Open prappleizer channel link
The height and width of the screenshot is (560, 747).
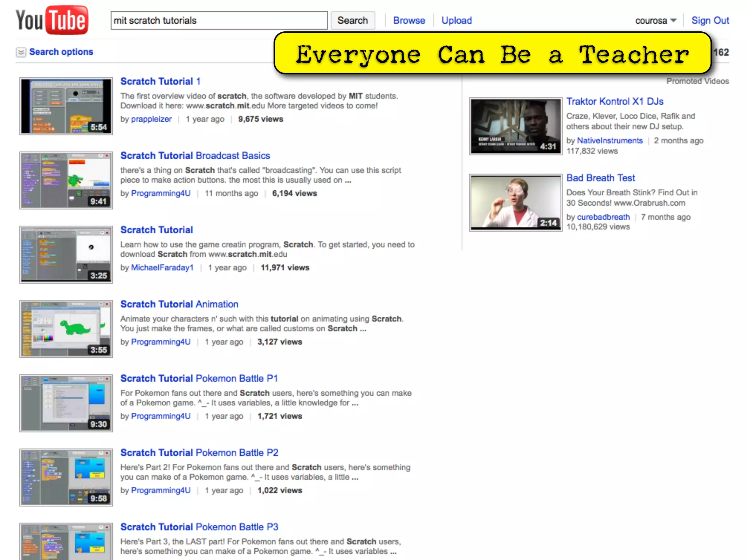tap(151, 119)
